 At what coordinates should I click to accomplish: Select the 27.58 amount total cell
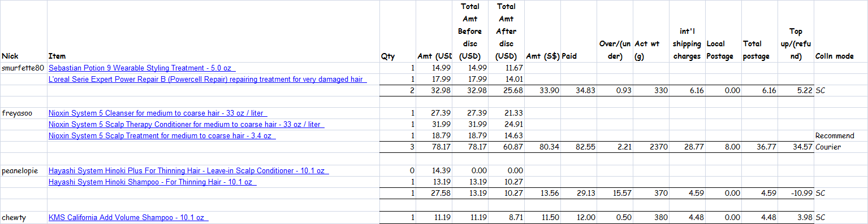pyautogui.click(x=434, y=194)
